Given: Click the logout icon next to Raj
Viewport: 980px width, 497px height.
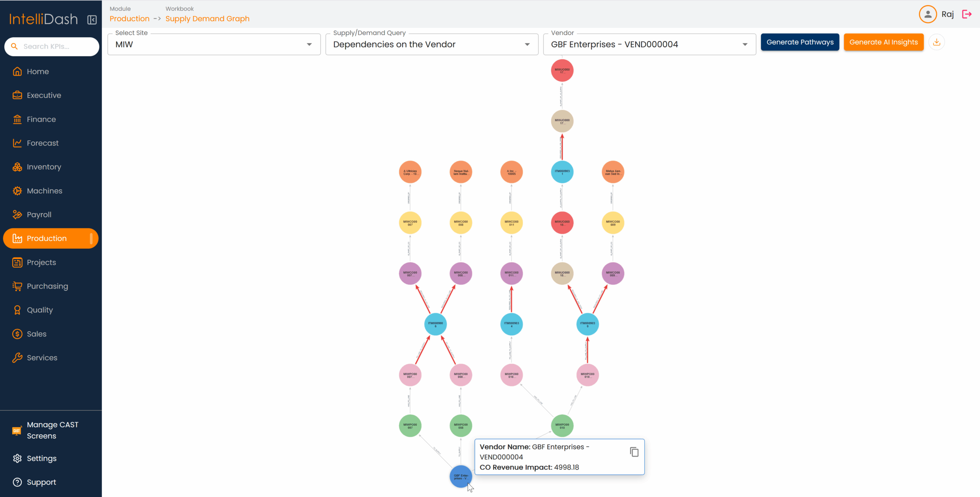Looking at the screenshot, I should [x=967, y=14].
